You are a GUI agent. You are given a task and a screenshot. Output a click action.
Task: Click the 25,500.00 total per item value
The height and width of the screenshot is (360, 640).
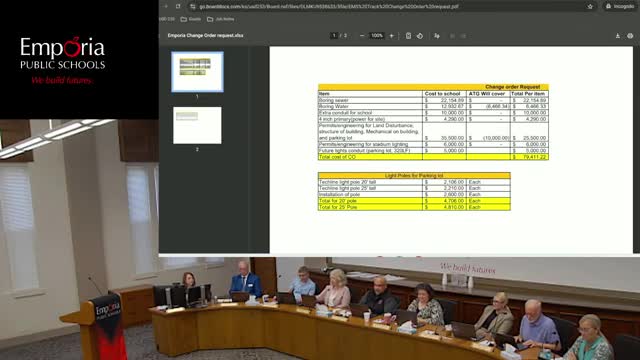(534, 138)
